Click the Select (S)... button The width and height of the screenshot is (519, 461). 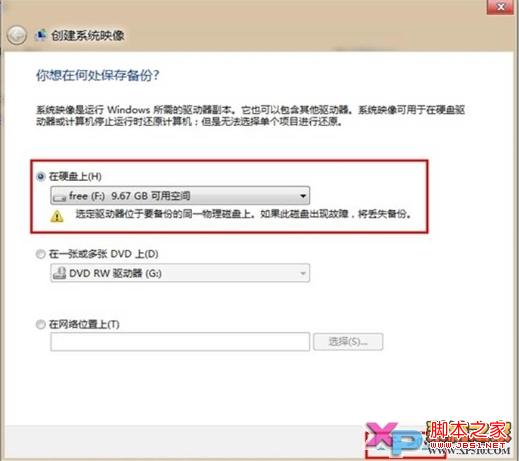[348, 342]
